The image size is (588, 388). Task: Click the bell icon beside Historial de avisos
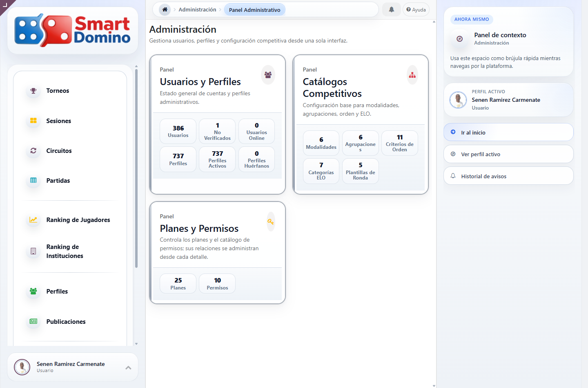(x=453, y=176)
